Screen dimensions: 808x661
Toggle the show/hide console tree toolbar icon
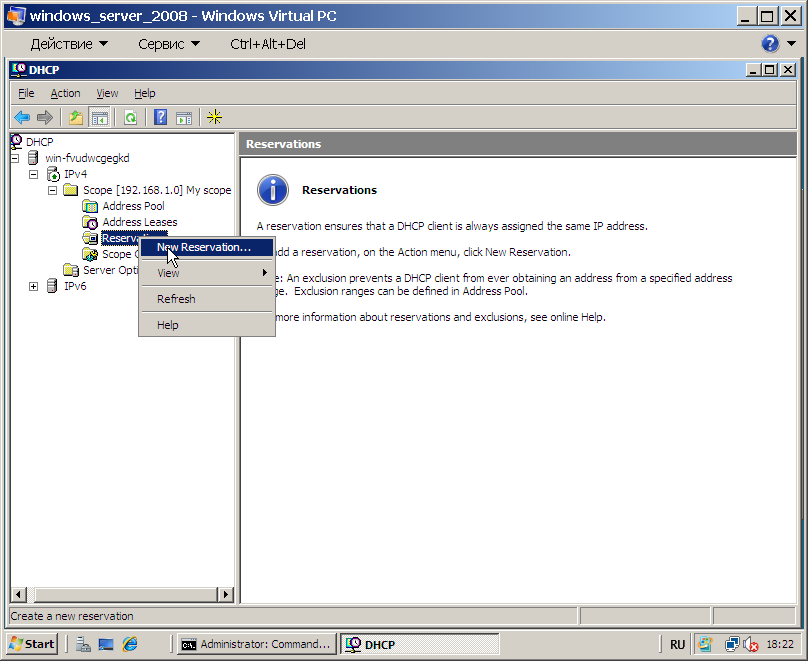pos(99,118)
